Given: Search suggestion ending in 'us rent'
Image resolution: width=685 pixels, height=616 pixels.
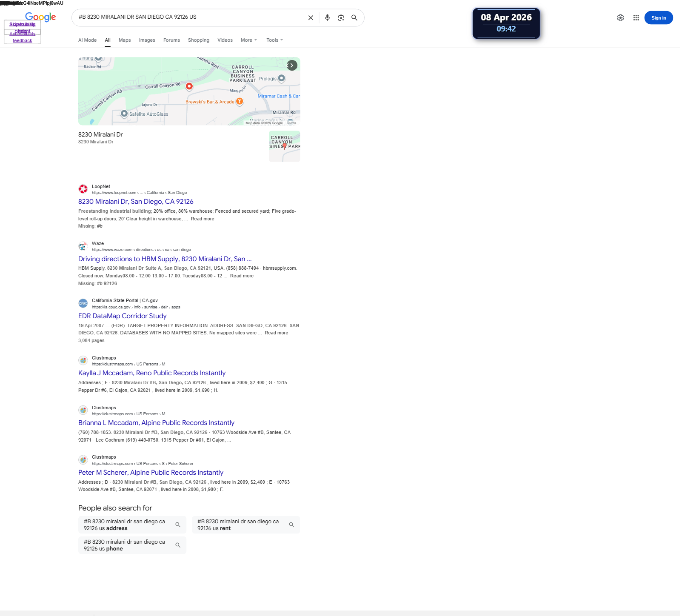Looking at the screenshot, I should pos(246,525).
